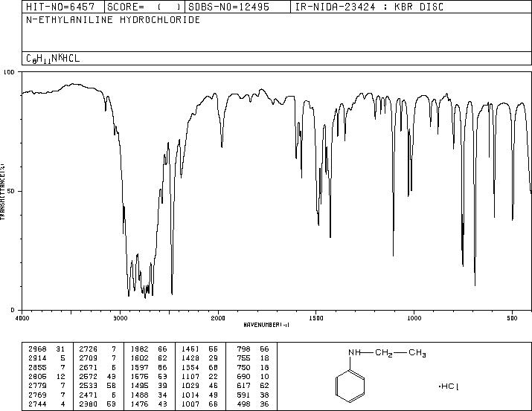Screen dimensions: 532x411
Task: Click the benzene ring in the structure diagram
Action: click(350, 386)
